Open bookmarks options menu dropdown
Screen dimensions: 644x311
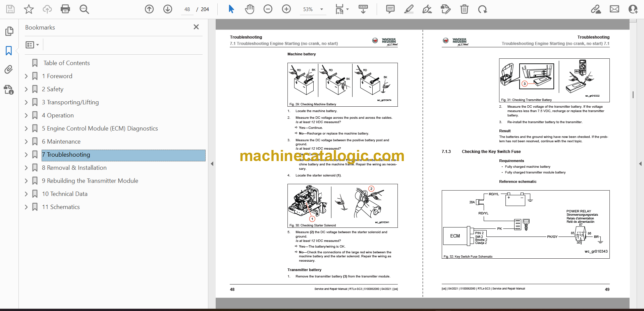32,45
